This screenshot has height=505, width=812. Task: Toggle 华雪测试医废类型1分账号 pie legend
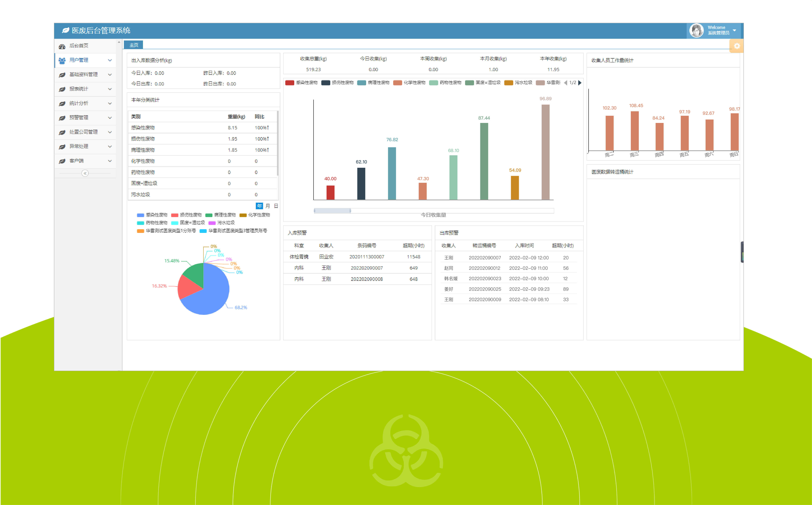coord(166,230)
